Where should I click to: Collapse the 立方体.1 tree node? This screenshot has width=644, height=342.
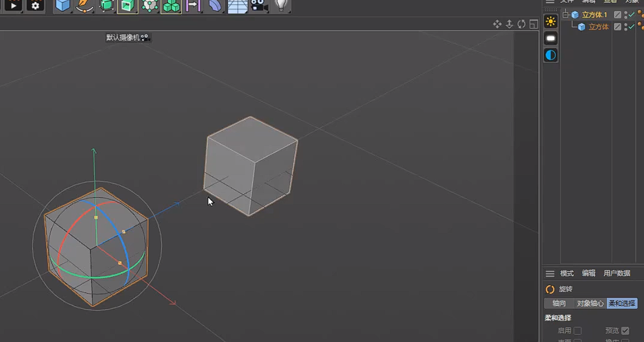point(566,15)
